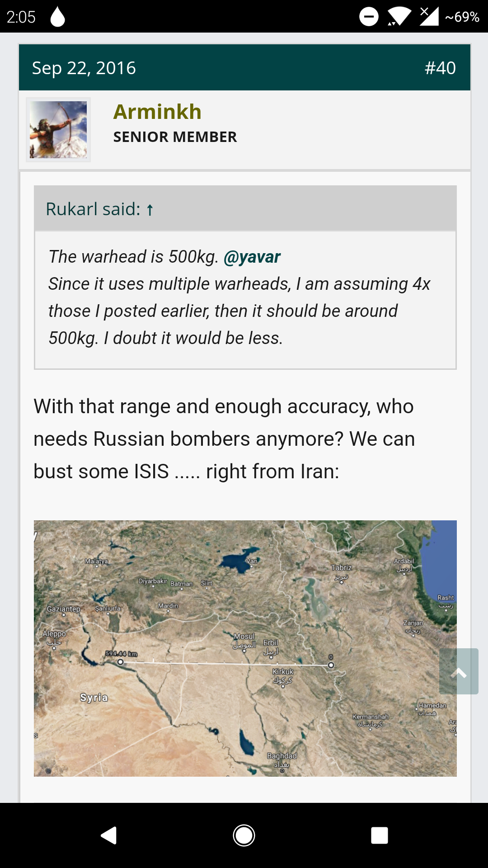Open recent apps with square button
Viewport: 488px width, 868px height.
click(x=380, y=835)
